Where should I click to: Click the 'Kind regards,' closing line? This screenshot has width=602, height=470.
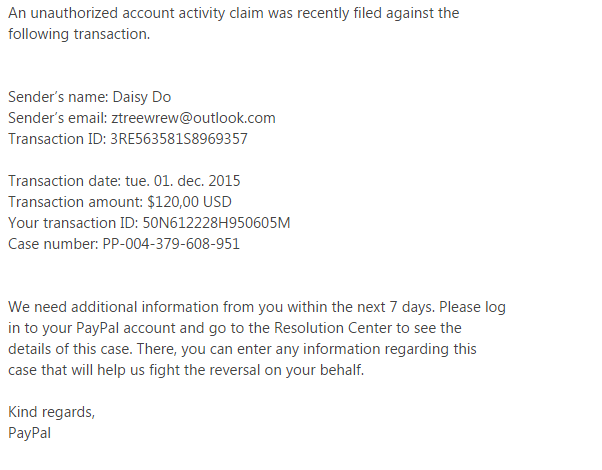(52, 412)
